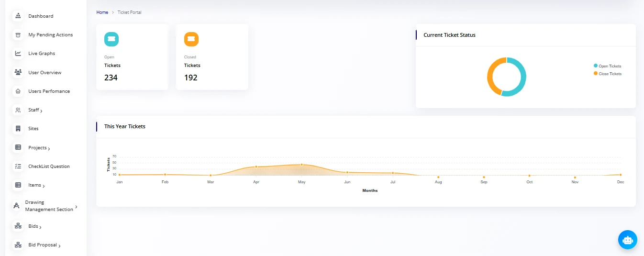Screen dimensions: 644x256
Task: Toggle Close Tickets legend series
Action: 609,74
